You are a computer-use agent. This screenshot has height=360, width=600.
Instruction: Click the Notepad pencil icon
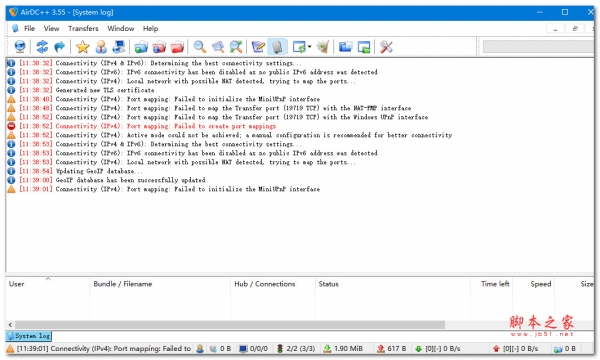pyautogui.click(x=258, y=47)
